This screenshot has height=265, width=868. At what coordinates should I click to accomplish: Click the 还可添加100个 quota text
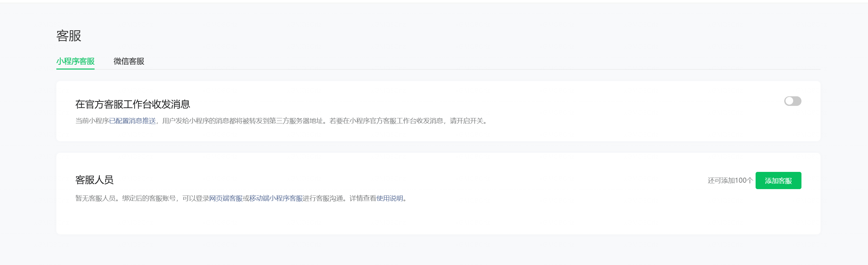730,180
